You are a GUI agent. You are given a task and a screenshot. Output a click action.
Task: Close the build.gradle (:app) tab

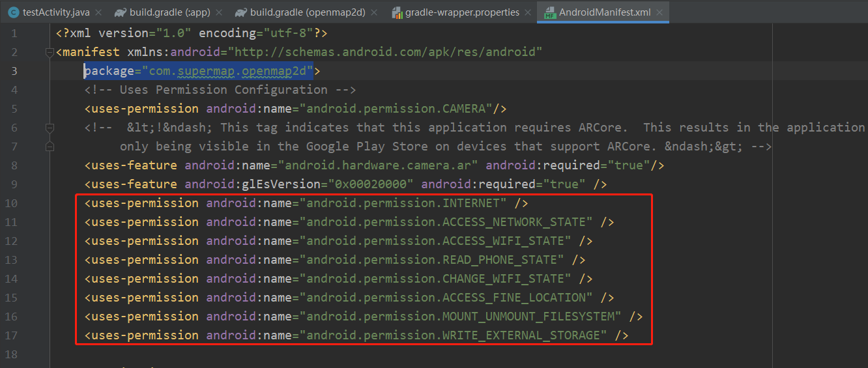click(218, 12)
